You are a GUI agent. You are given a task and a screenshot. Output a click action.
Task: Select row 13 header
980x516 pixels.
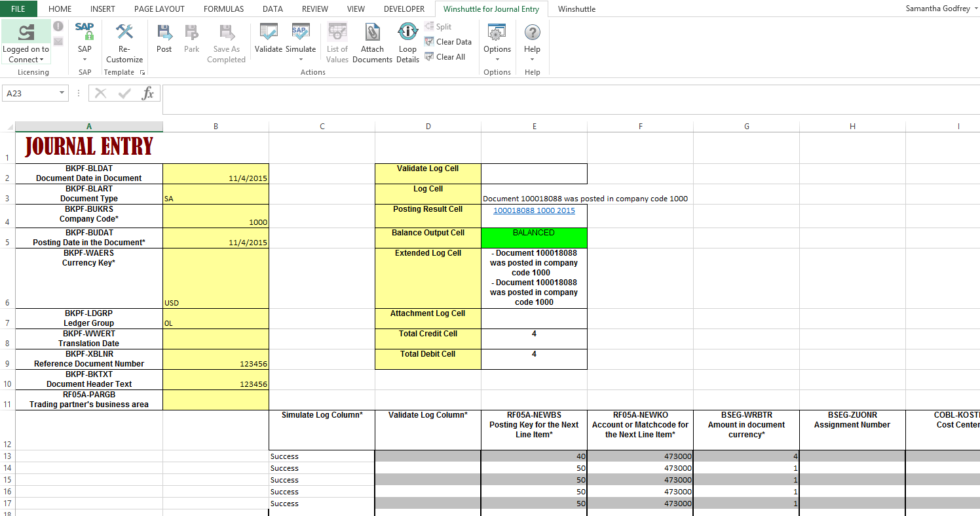[x=7, y=456]
